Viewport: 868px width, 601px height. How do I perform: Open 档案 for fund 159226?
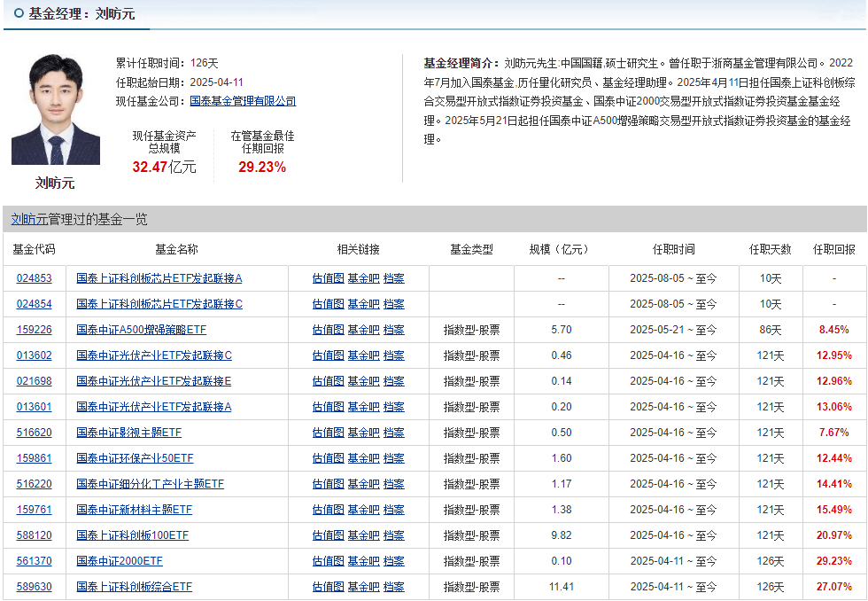(393, 330)
